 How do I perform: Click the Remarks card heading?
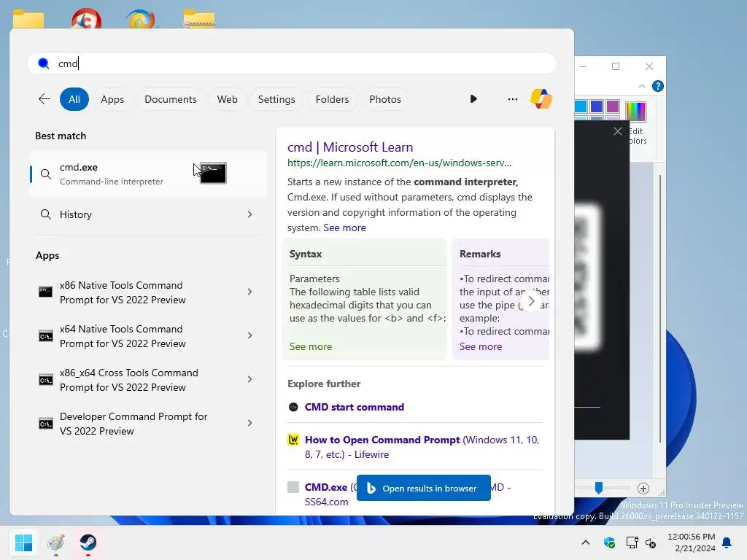480,254
